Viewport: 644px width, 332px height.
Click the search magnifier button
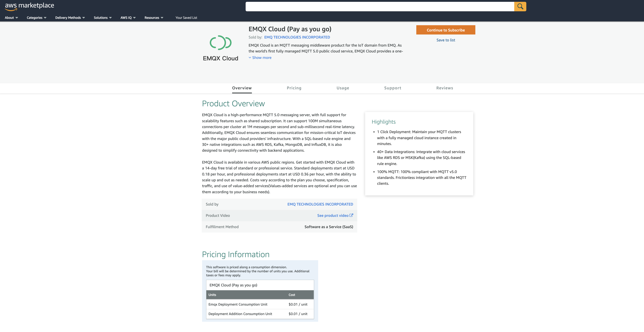pos(520,6)
